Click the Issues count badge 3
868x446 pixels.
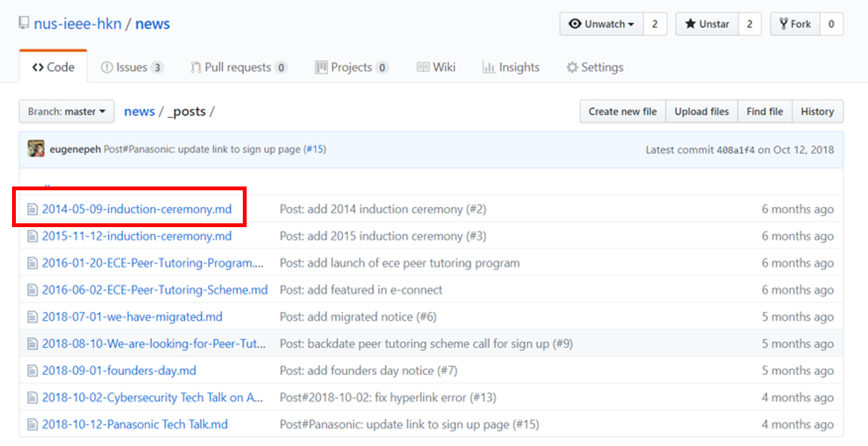157,67
